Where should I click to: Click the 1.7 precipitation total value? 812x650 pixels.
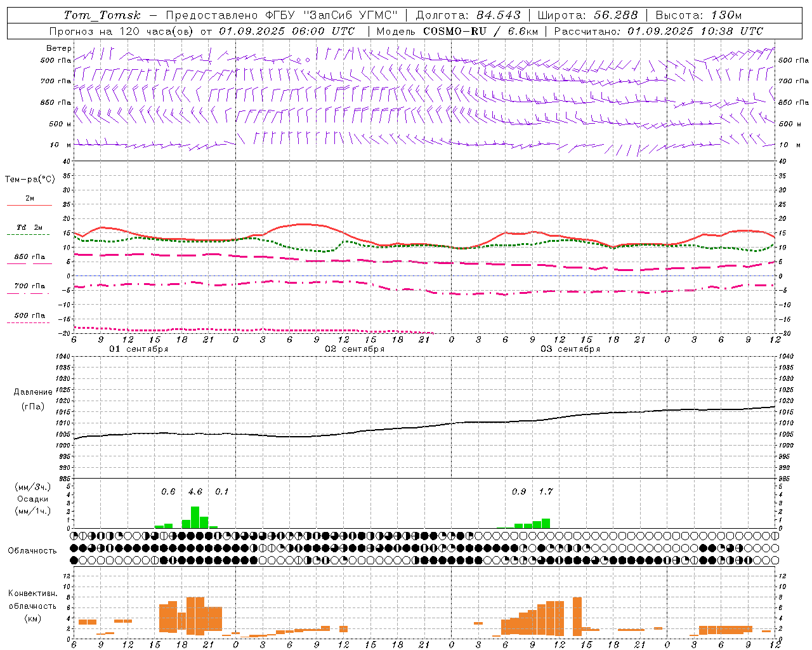coord(546,492)
